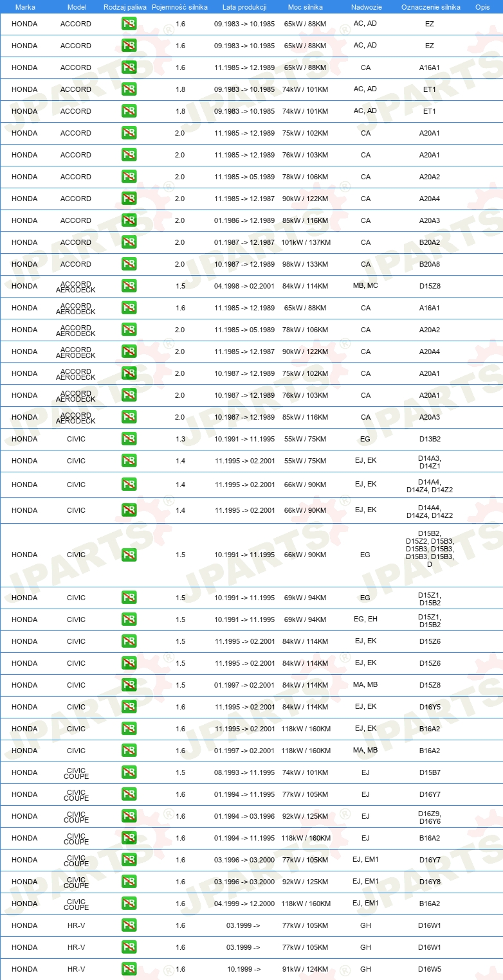Click the 98kW / 133KM power cell
The height and width of the screenshot is (980, 503).
click(306, 264)
